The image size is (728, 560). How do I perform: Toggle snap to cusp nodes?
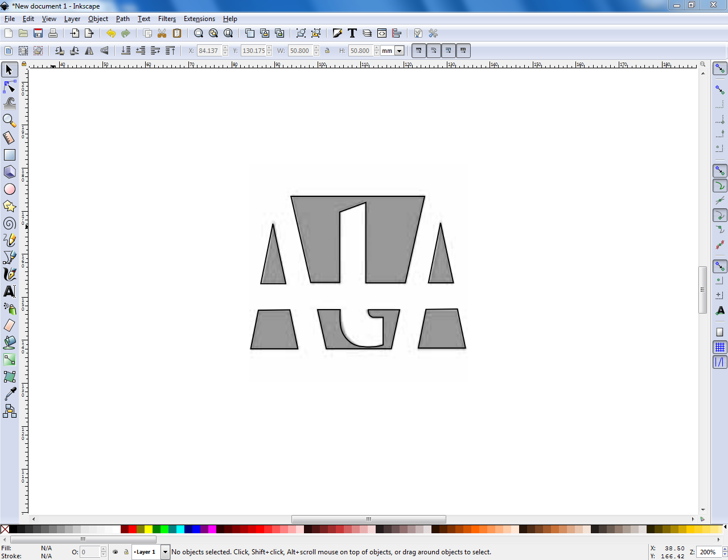coord(720,215)
